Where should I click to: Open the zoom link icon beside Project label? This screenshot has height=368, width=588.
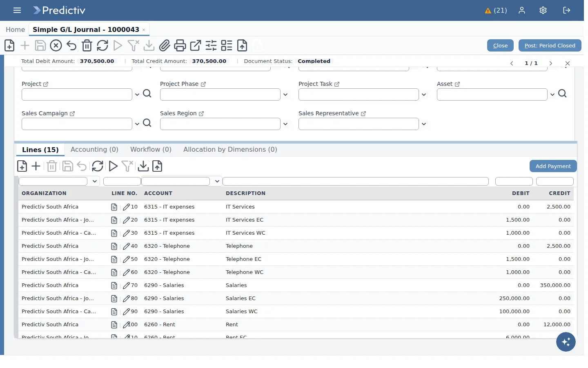tap(46, 84)
